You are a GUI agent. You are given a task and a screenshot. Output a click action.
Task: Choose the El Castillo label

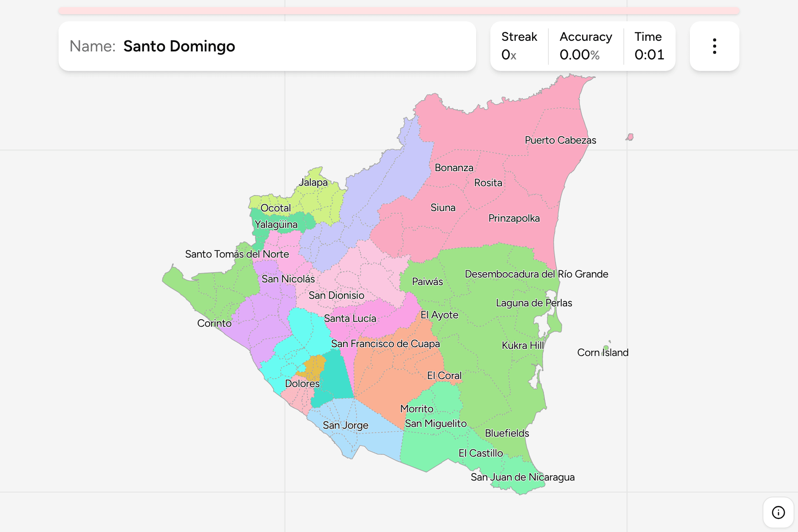click(x=481, y=453)
